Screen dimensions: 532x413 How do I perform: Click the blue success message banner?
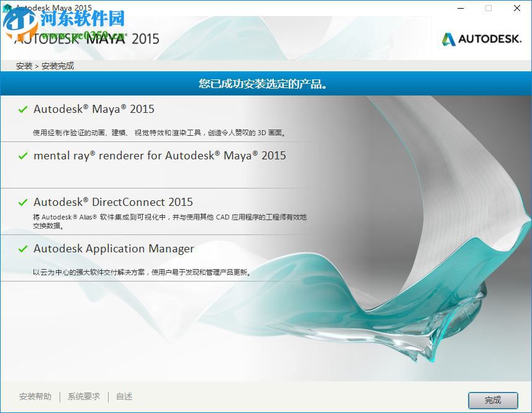[x=266, y=84]
